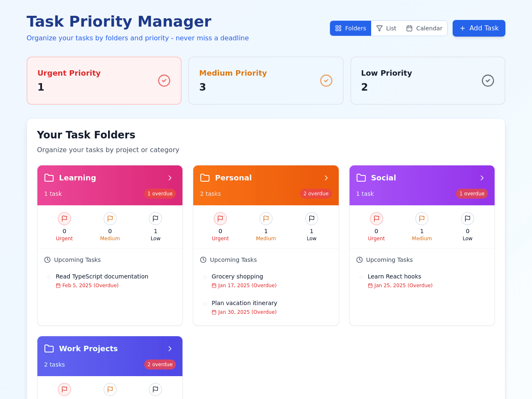This screenshot has width=532, height=399.
Task: Click the "2 tasks" count in Personal
Action: pos(210,194)
